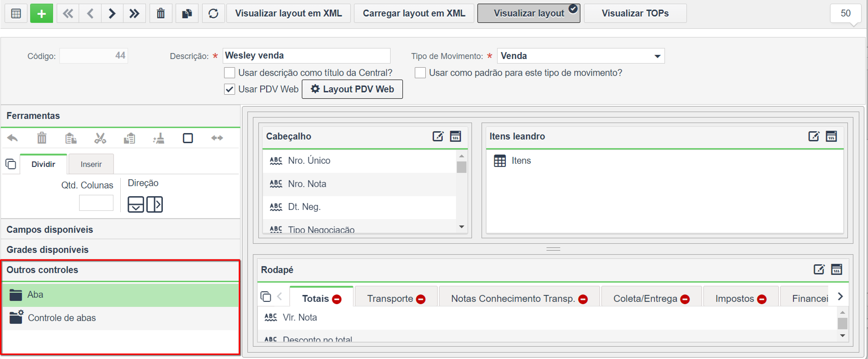Refresh the record

tap(213, 13)
